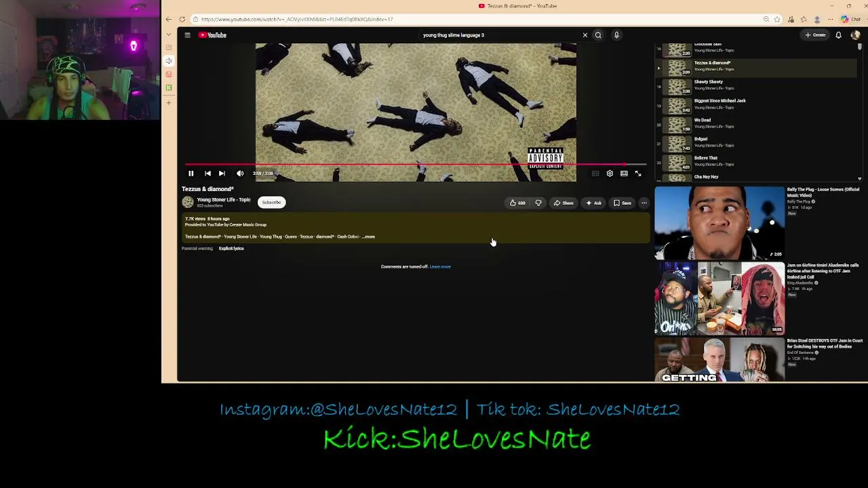This screenshot has height=488, width=868.
Task: Open the Create menu
Action: point(816,35)
